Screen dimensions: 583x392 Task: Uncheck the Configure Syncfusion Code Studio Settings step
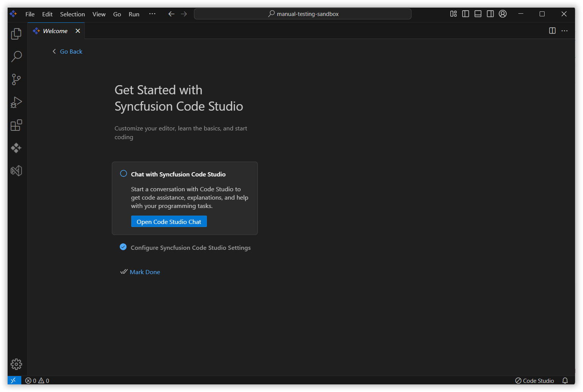123,247
